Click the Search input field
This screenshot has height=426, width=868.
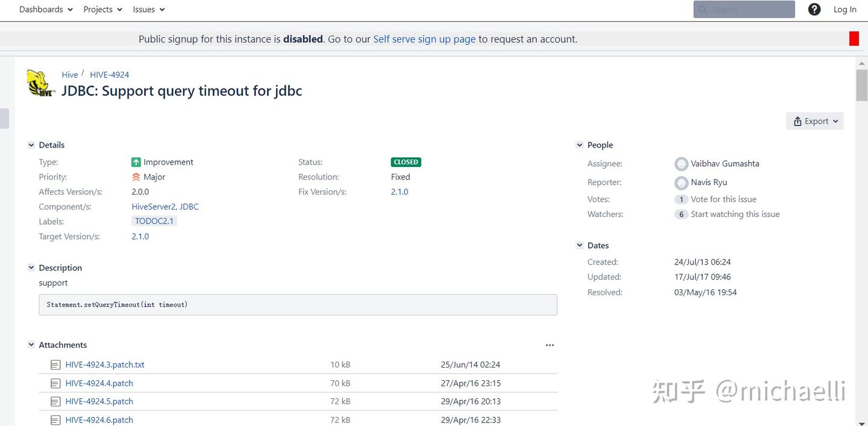[744, 9]
